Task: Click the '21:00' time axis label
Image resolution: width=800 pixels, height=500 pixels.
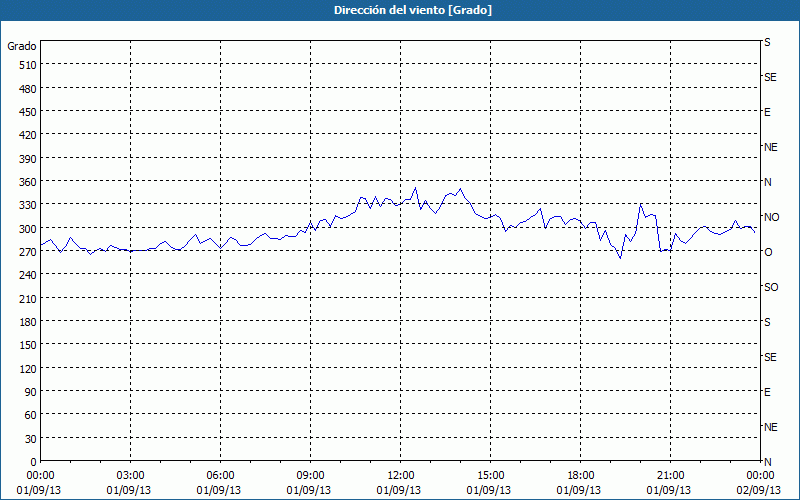Action: click(670, 476)
